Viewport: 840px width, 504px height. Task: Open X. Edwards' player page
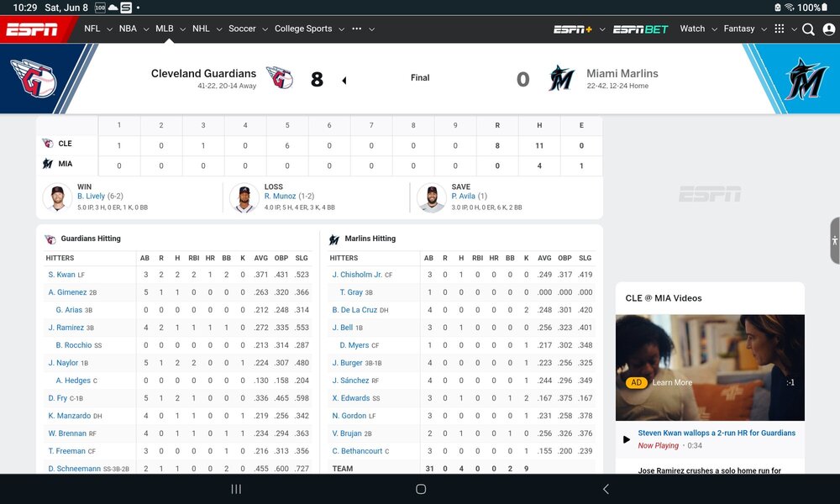point(351,398)
